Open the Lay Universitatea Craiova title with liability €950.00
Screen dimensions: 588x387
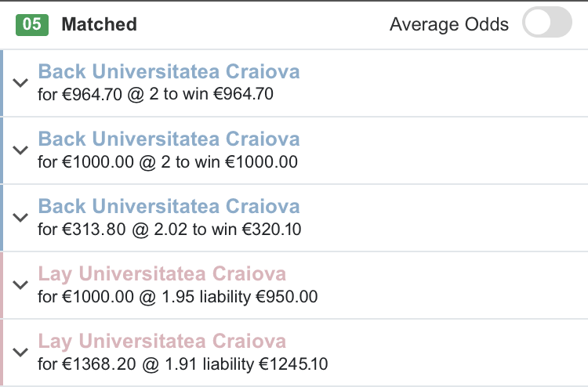coord(162,274)
